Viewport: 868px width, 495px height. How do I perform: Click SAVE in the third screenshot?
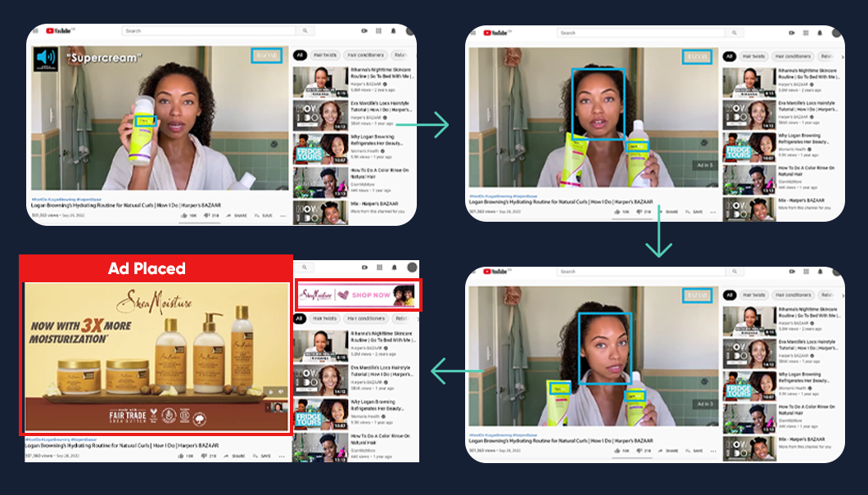[698, 451]
